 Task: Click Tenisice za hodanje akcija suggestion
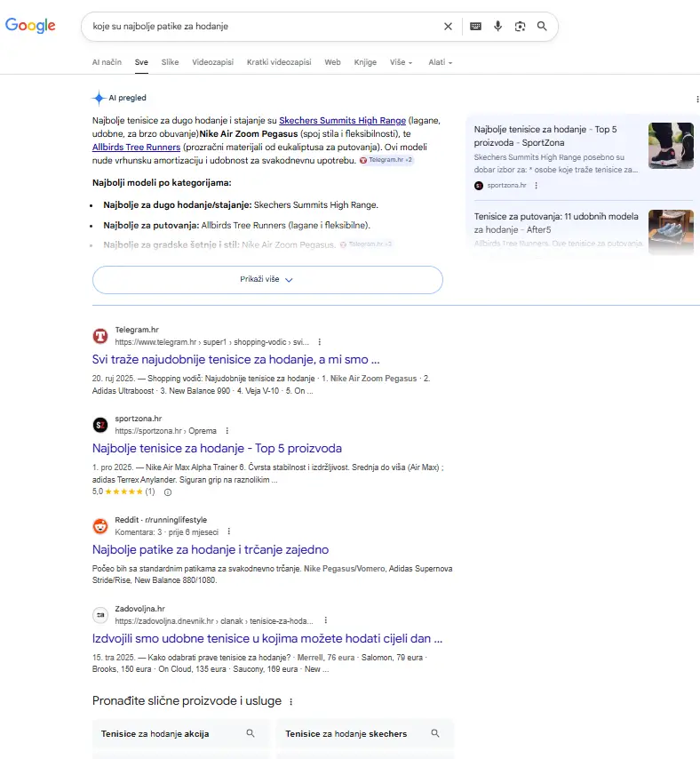(x=180, y=734)
